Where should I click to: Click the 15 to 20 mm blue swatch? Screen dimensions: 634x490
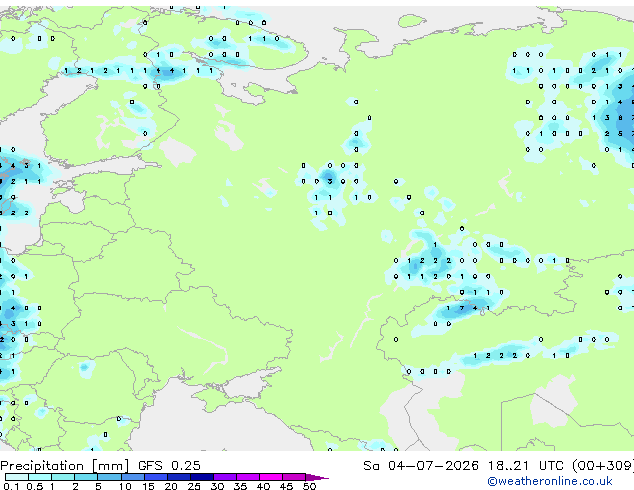[156, 477]
